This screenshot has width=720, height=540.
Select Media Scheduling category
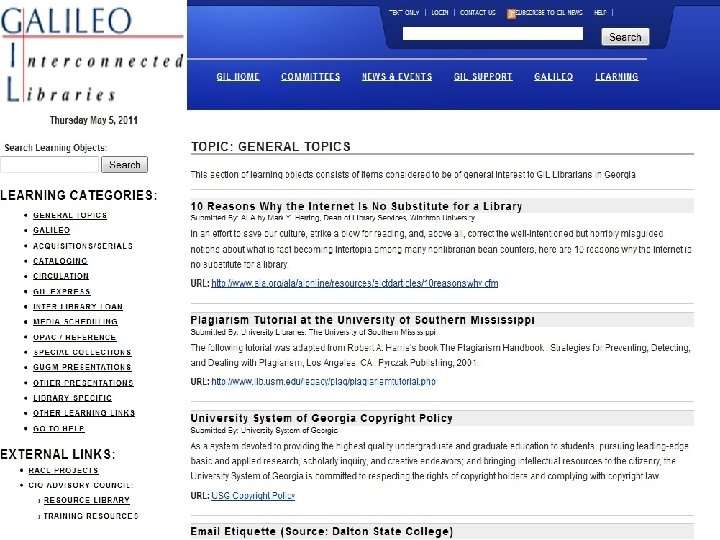75,322
